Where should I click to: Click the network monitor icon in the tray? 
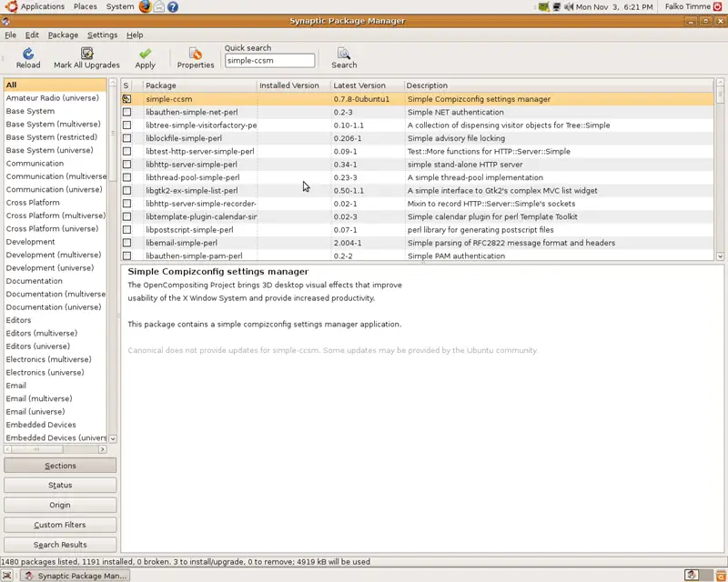tap(556, 7)
